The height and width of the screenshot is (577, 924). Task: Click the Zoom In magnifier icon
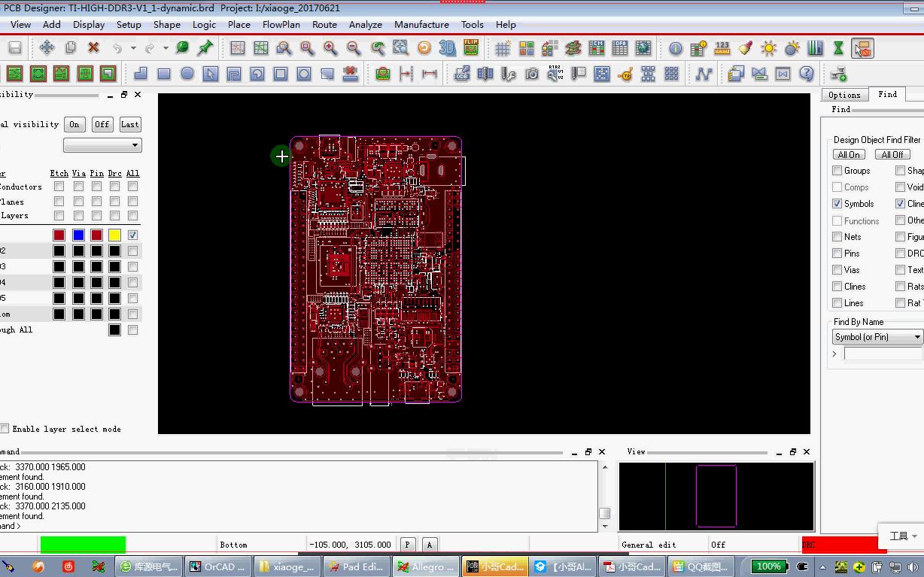[330, 48]
